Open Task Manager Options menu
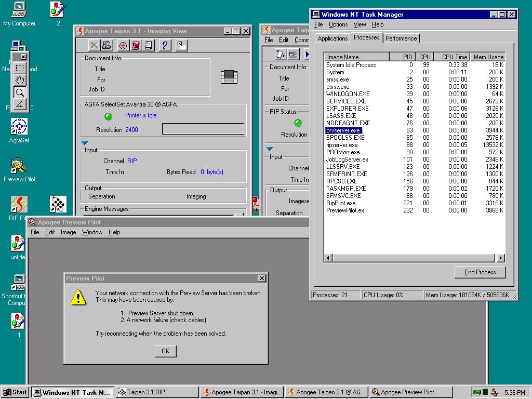Image resolution: width=532 pixels, height=399 pixels. pos(338,24)
